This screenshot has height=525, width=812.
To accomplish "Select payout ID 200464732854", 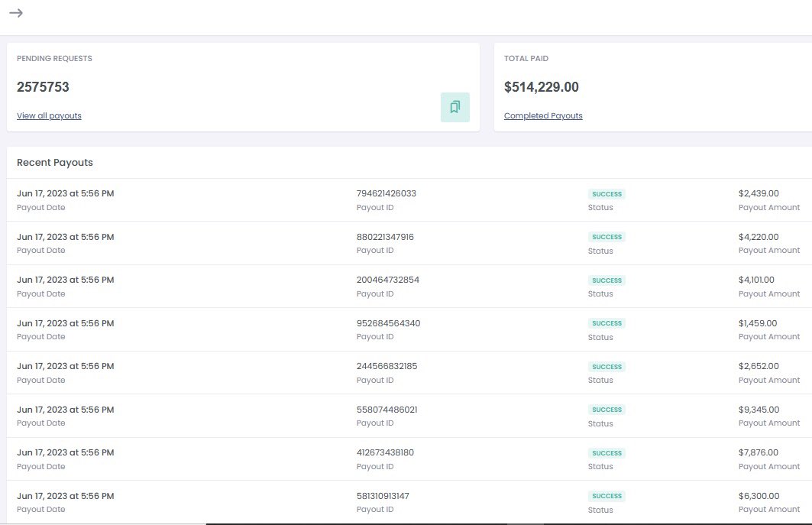I will coord(388,280).
